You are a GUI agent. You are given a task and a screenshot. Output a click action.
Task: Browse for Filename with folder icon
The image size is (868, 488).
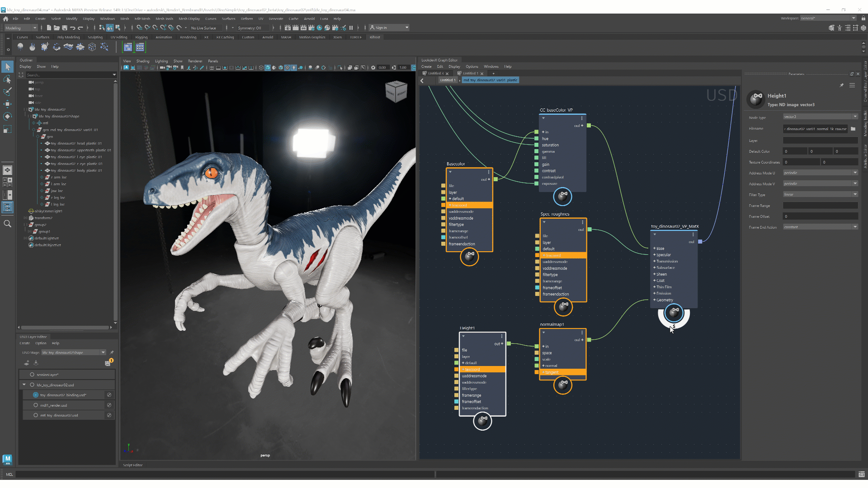853,129
